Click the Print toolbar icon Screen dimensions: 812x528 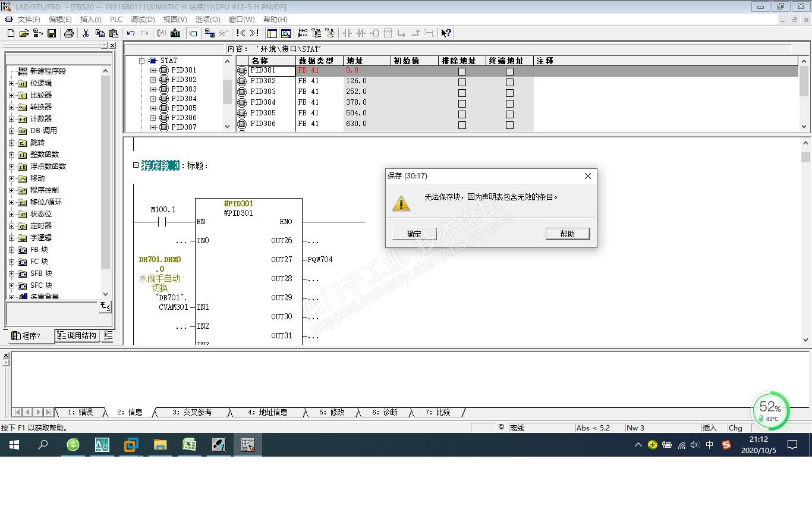click(68, 33)
